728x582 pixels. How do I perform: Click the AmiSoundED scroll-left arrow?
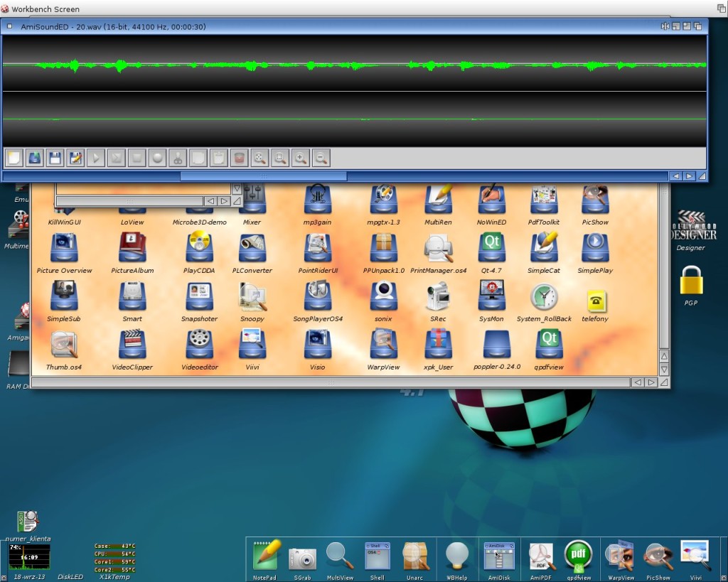click(675, 176)
